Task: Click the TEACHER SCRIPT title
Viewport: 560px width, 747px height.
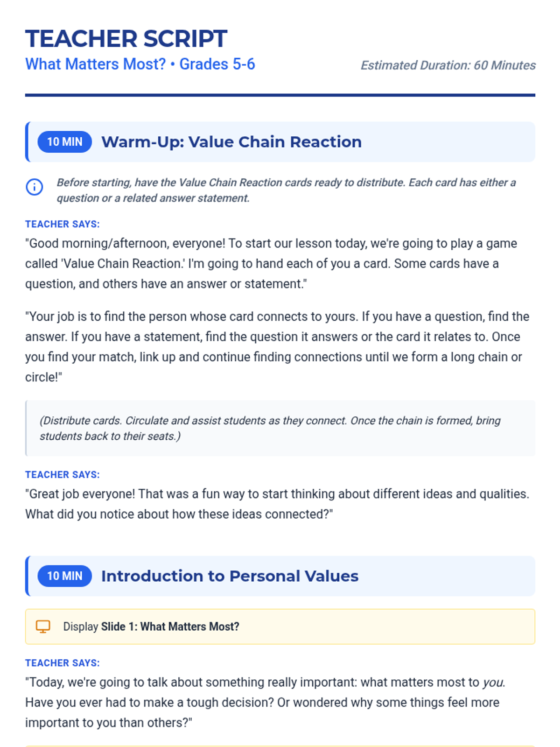Action: pos(126,39)
